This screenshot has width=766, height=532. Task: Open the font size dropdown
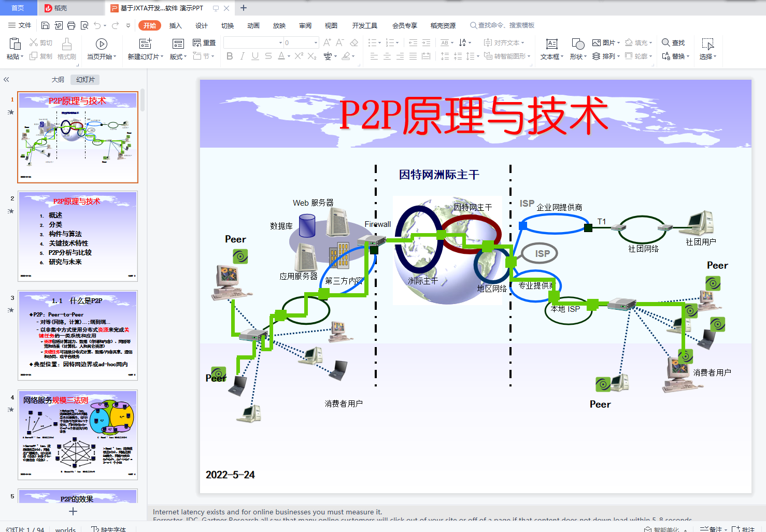(316, 42)
